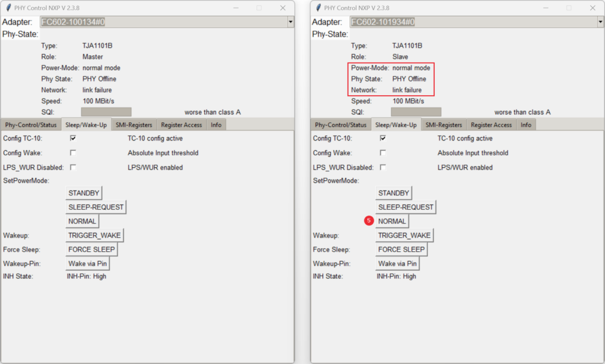Open SMI-Registers tab in left window
This screenshot has width=605, height=364.
click(134, 125)
